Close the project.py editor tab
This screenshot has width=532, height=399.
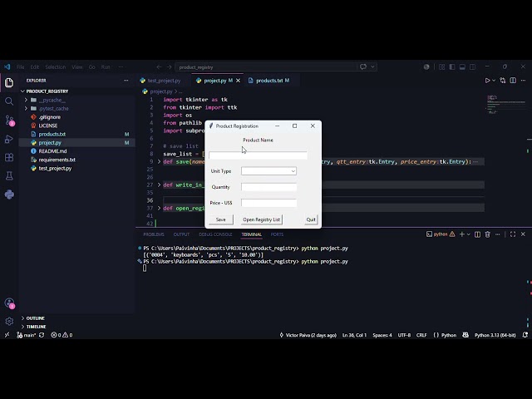pyautogui.click(x=239, y=81)
